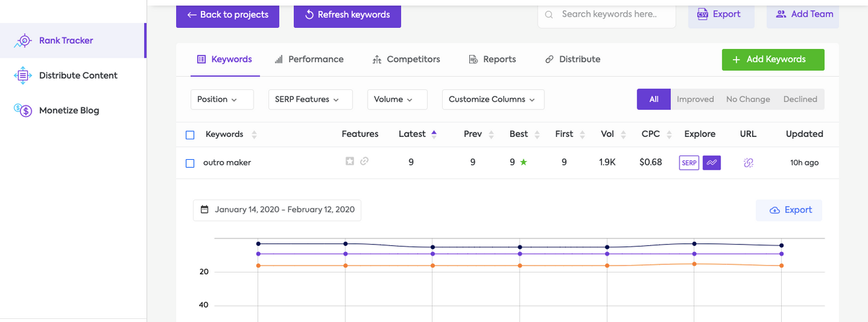Show only Declined keywords
Image resolution: width=868 pixels, height=322 pixels.
800,99
